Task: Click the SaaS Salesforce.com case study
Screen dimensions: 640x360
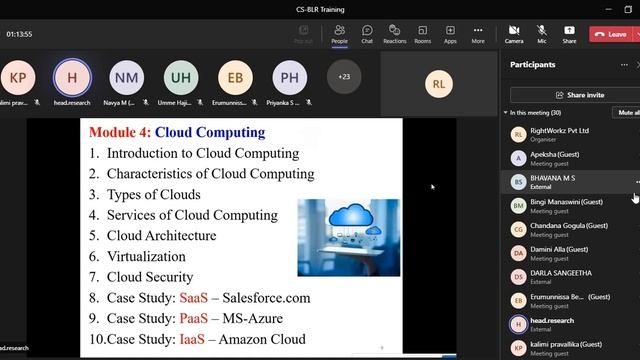Action: pyautogui.click(x=200, y=298)
